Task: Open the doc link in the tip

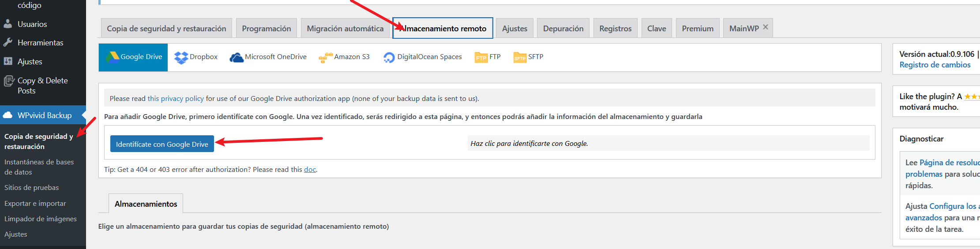Action: [310, 170]
